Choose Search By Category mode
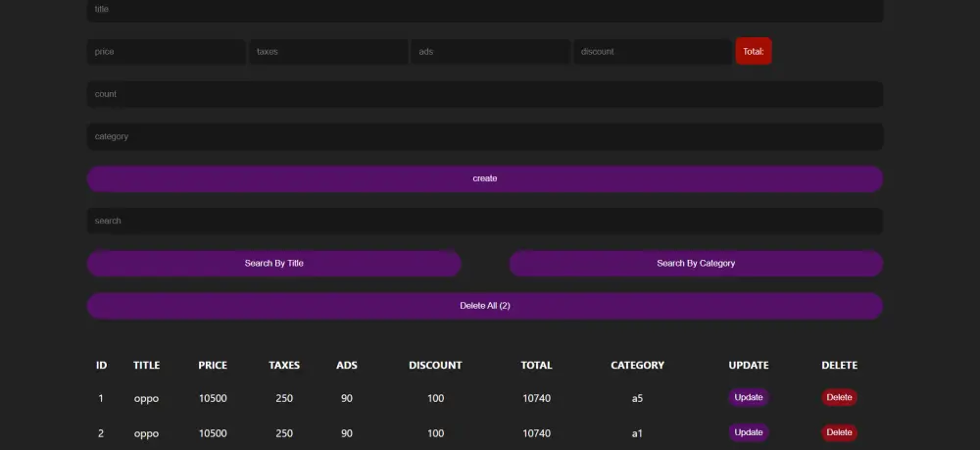Viewport: 980px width, 450px height. (x=696, y=264)
